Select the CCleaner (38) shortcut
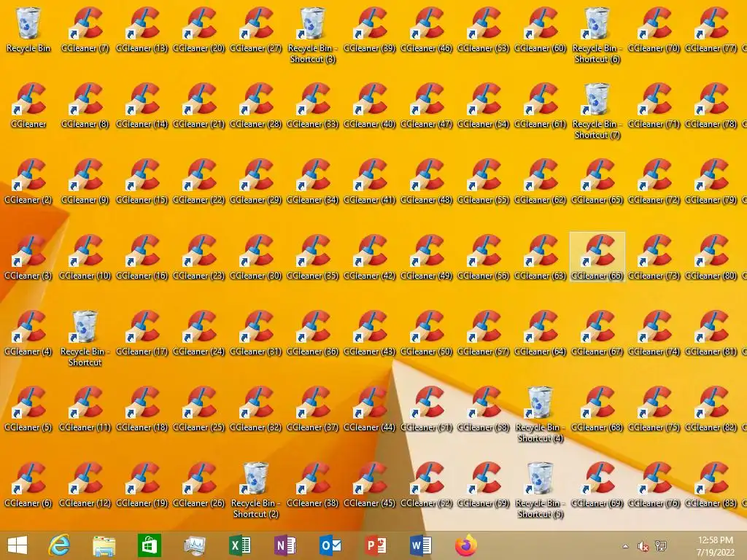This screenshot has width=747, height=560. (x=312, y=484)
